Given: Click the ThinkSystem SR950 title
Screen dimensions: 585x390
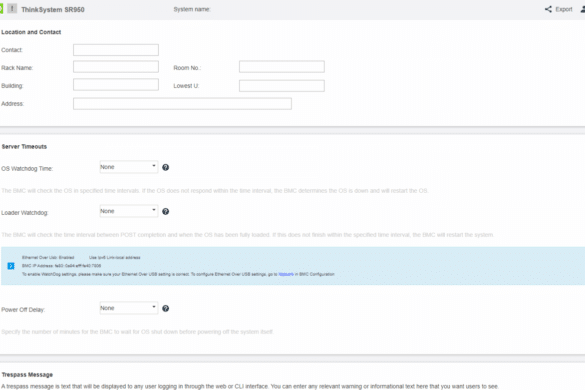Looking at the screenshot, I should [x=53, y=10].
